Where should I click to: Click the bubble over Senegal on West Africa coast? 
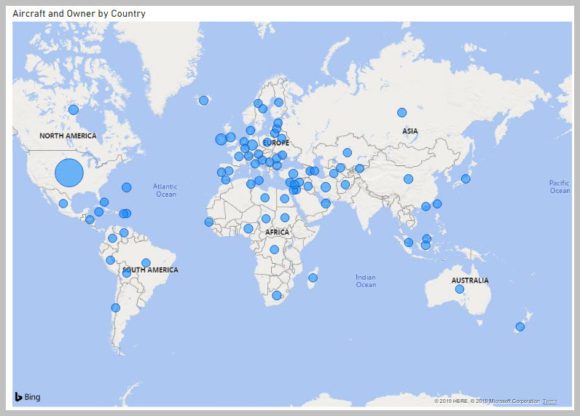(209, 222)
